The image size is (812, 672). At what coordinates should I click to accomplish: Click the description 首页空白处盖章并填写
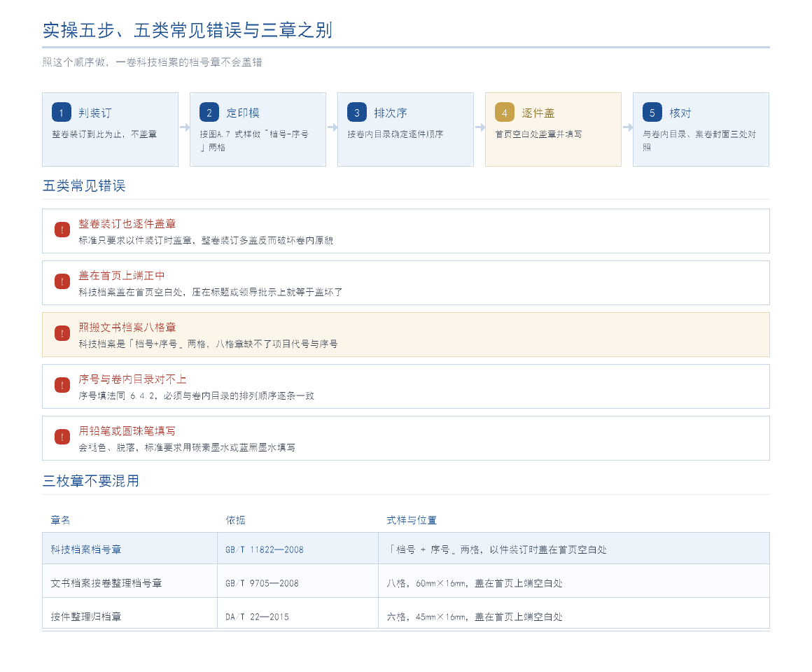point(538,134)
